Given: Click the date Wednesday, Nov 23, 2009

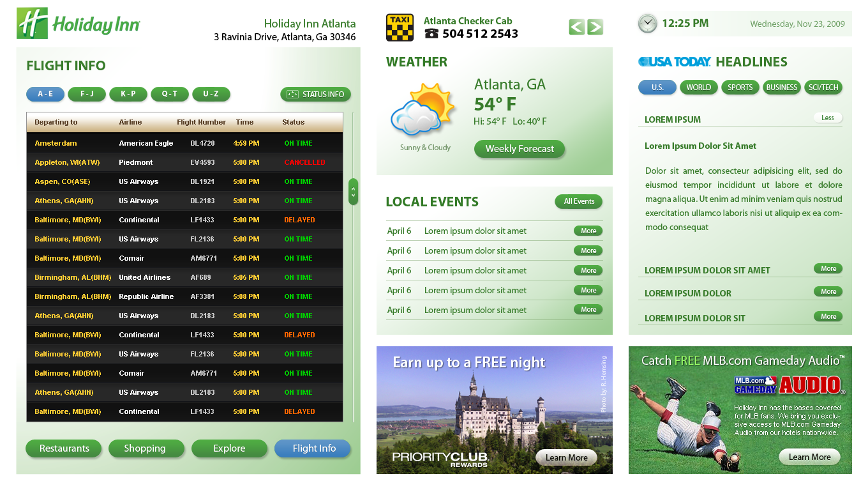Looking at the screenshot, I should pyautogui.click(x=797, y=24).
